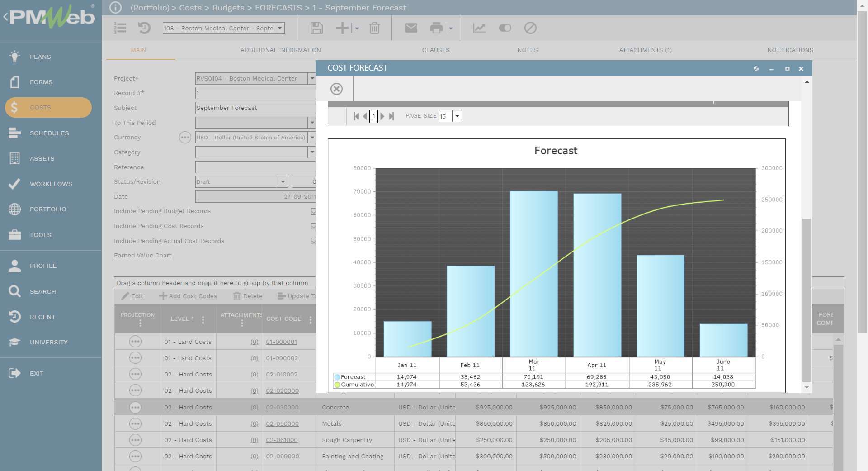
Task: Click Add Cost Codes button
Action: point(188,296)
